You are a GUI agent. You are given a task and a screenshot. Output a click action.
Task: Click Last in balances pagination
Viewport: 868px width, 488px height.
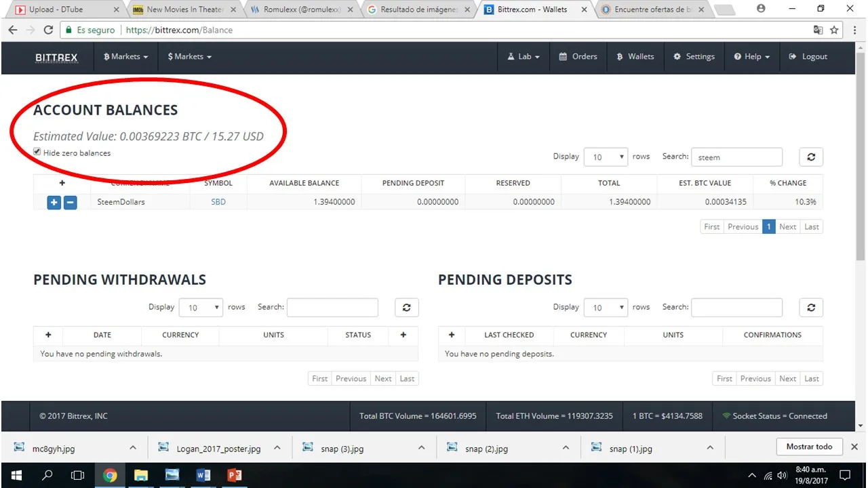pos(812,226)
